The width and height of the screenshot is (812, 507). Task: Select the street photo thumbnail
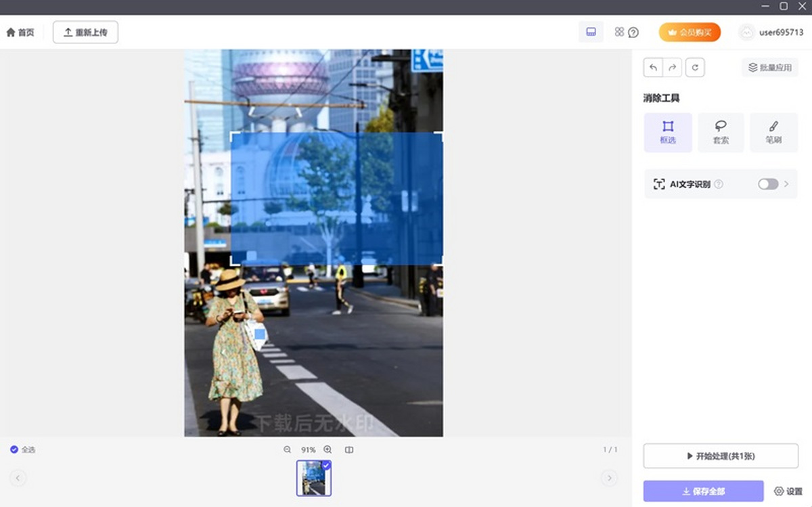click(x=313, y=479)
